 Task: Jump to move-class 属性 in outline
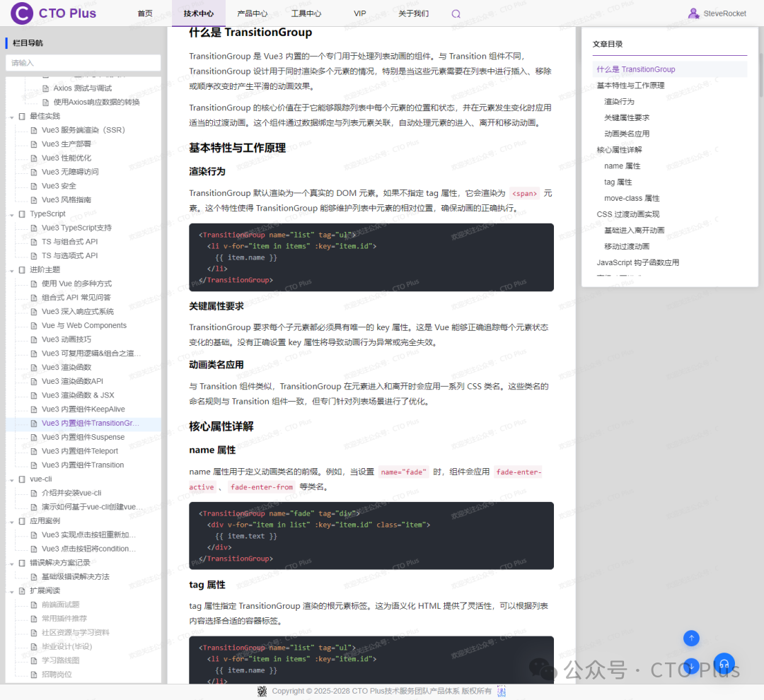click(632, 198)
